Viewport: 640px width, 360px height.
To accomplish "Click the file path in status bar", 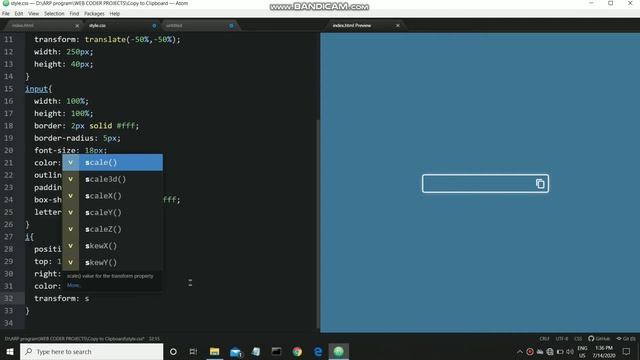I will click(x=74, y=339).
